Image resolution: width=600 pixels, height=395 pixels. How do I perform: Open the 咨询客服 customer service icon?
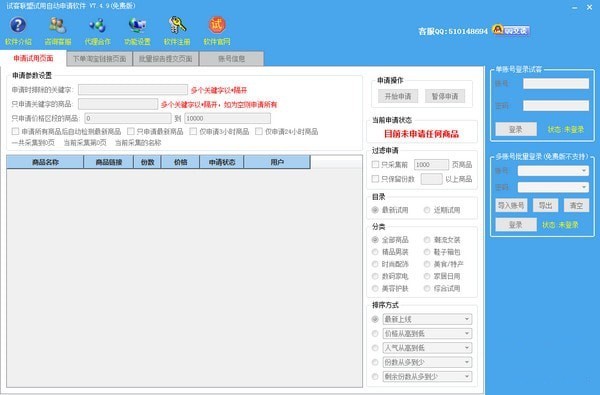58,25
